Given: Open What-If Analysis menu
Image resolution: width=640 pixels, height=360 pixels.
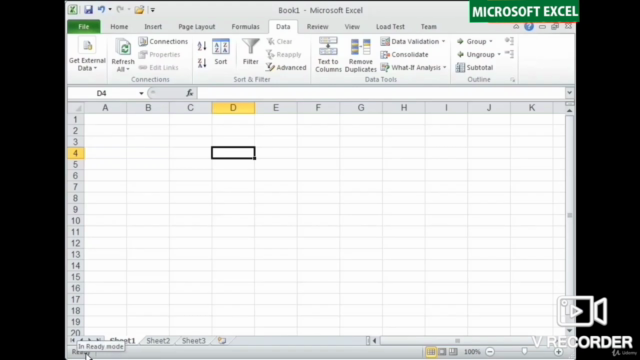Looking at the screenshot, I should (413, 67).
